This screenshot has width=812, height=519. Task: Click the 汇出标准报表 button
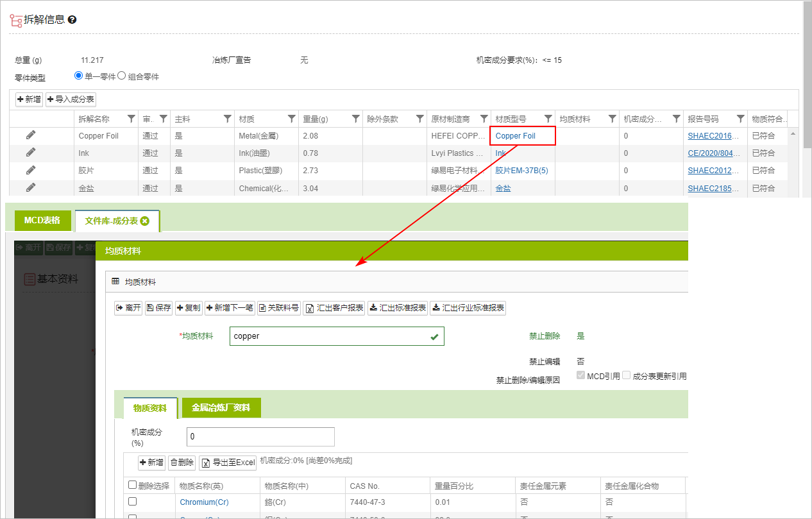click(398, 308)
